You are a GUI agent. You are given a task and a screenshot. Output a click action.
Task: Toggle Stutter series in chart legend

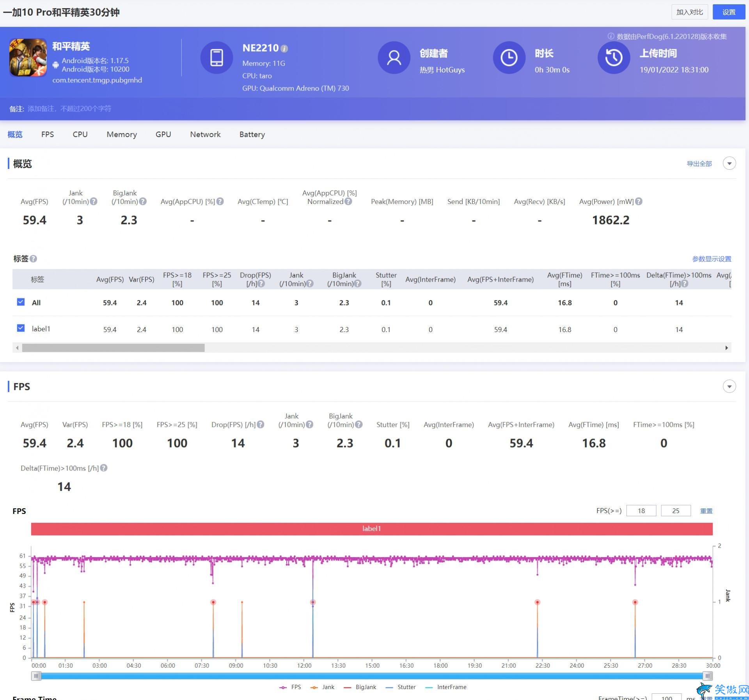[x=400, y=687]
